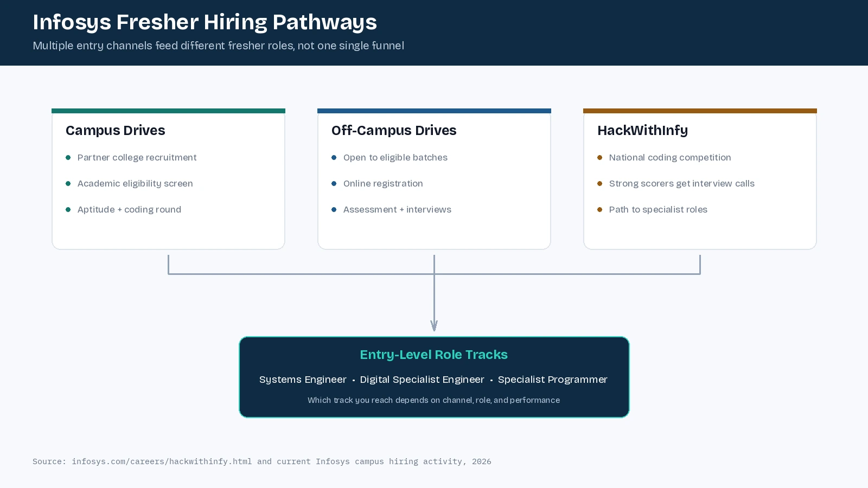Click 'Digital Specialist Engineer' role text
The width and height of the screenshot is (868, 488).
coord(422,380)
